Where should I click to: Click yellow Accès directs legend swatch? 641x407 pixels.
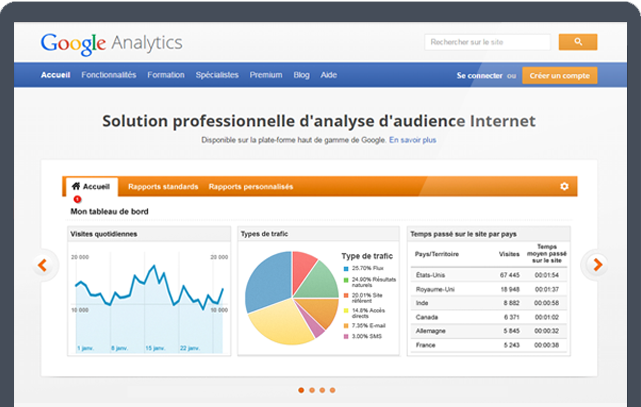pyautogui.click(x=346, y=311)
